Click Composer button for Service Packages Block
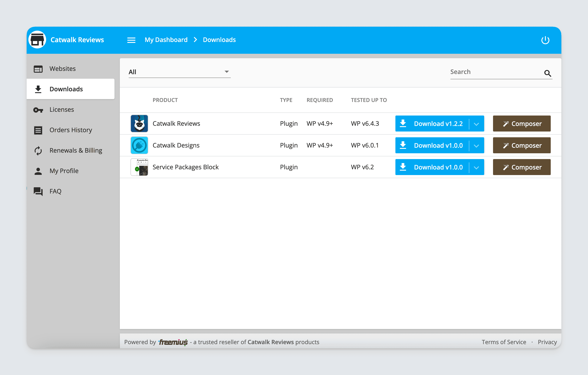The width and height of the screenshot is (588, 375). pyautogui.click(x=522, y=167)
